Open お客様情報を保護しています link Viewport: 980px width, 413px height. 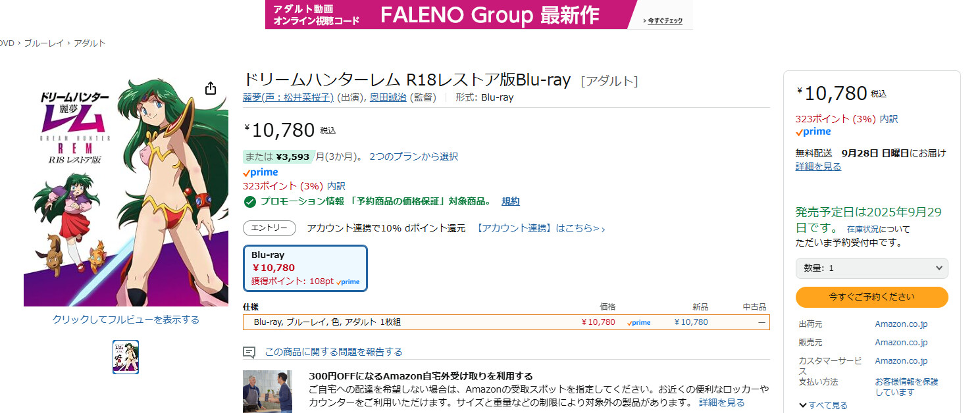click(906, 387)
